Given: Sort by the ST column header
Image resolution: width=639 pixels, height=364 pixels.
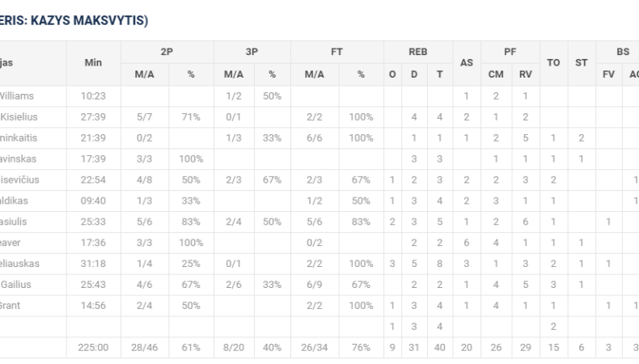Looking at the screenshot, I should pos(581,62).
